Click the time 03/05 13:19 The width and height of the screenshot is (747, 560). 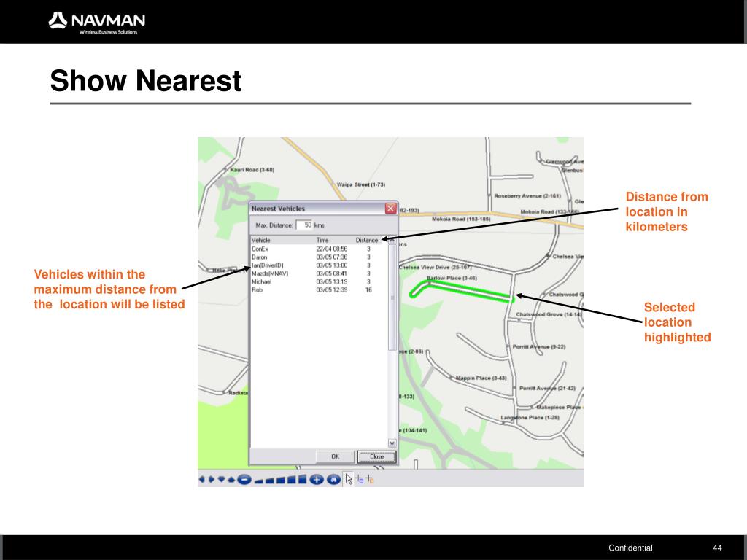332,282
